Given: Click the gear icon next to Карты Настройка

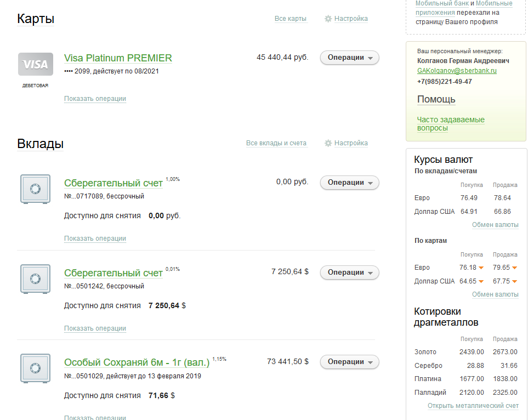Looking at the screenshot, I should point(328,19).
